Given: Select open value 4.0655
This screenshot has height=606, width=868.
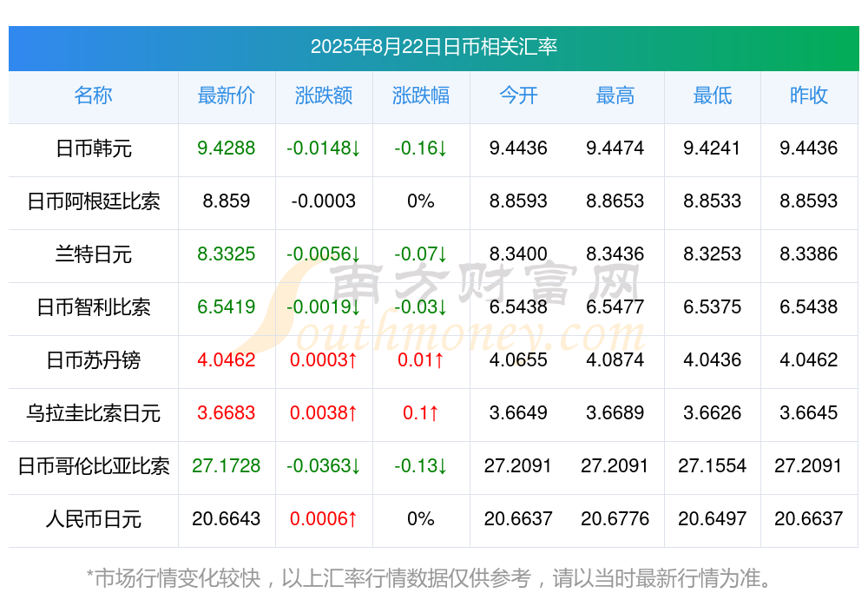Looking at the screenshot, I should [x=518, y=359].
